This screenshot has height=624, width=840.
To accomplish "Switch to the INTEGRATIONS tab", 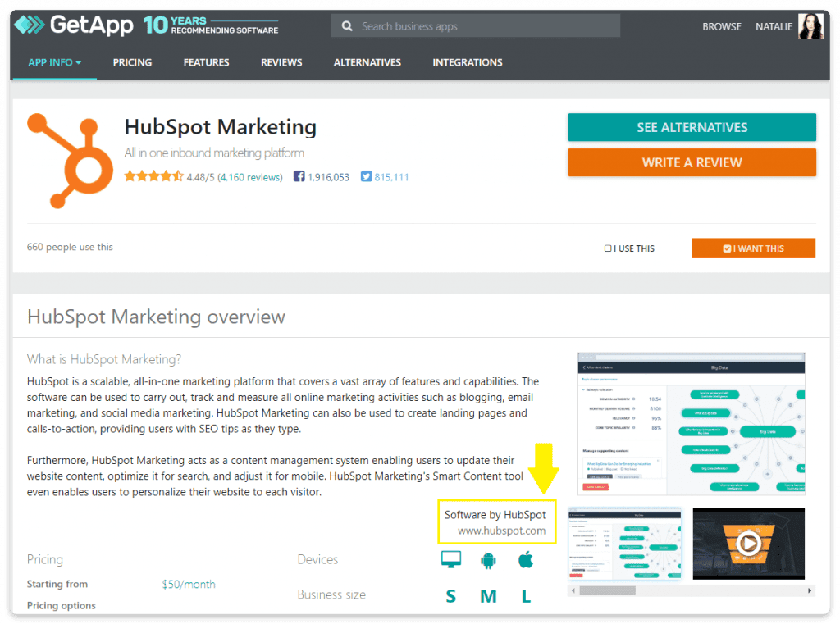I will pyautogui.click(x=467, y=62).
